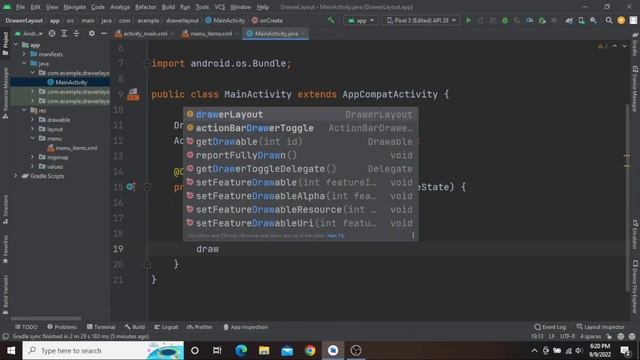Viewport: 640px width, 360px height.
Task: Click the Debug app bug icon
Action: click(505, 20)
